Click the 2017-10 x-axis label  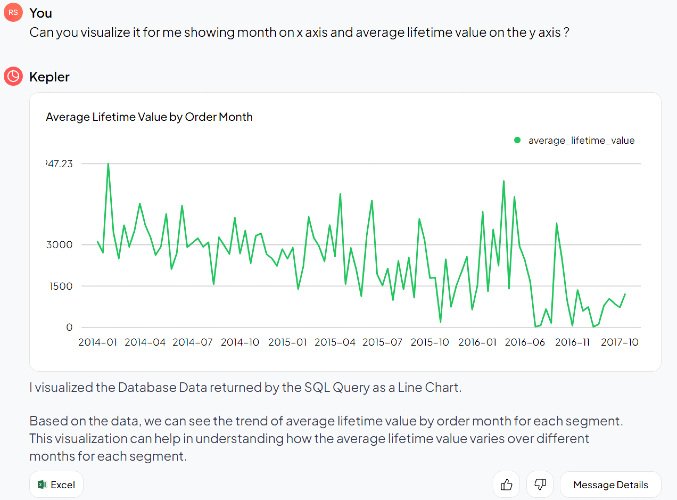[620, 342]
